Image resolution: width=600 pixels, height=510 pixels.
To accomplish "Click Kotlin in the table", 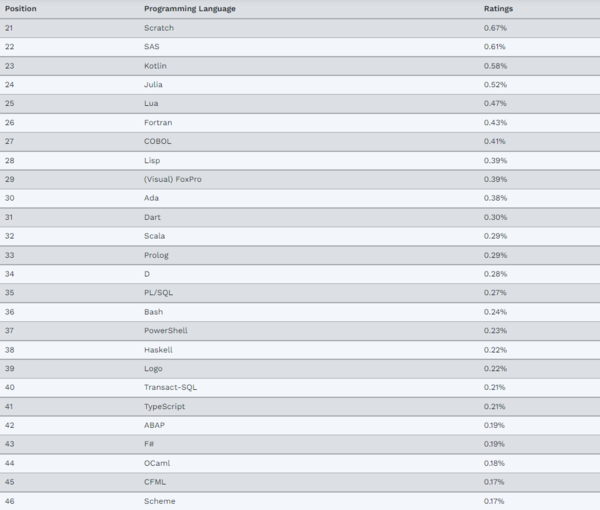I will (x=155, y=66).
